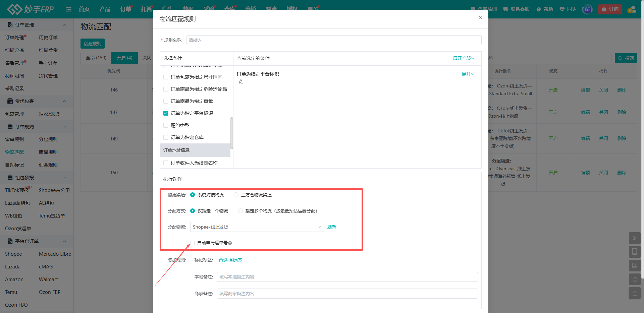Click the help question-mark icon beside 自动申请运单号
The height and width of the screenshot is (313, 644).
tap(230, 243)
